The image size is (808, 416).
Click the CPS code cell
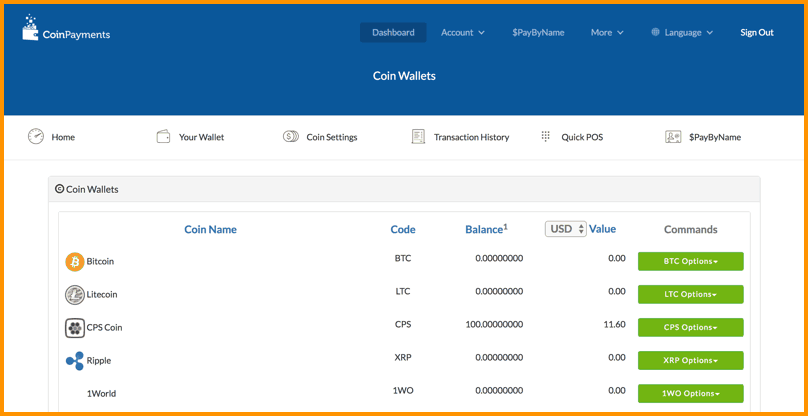[402, 324]
